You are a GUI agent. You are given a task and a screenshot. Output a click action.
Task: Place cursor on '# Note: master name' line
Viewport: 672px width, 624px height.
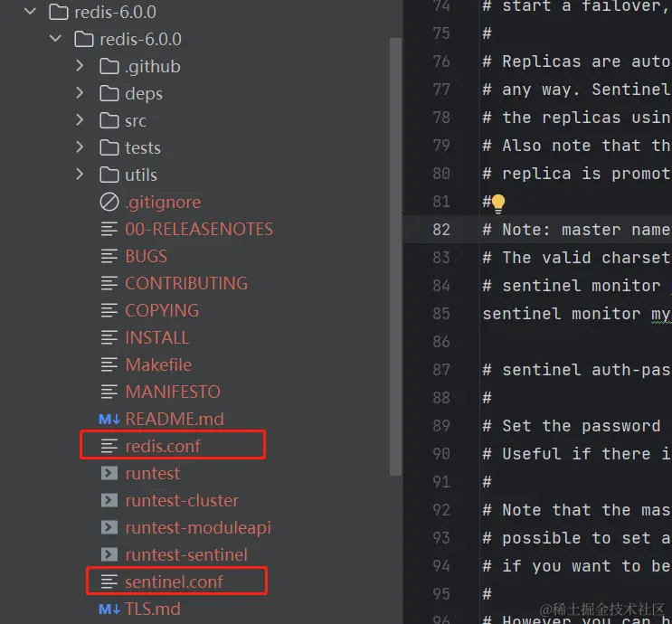576,230
